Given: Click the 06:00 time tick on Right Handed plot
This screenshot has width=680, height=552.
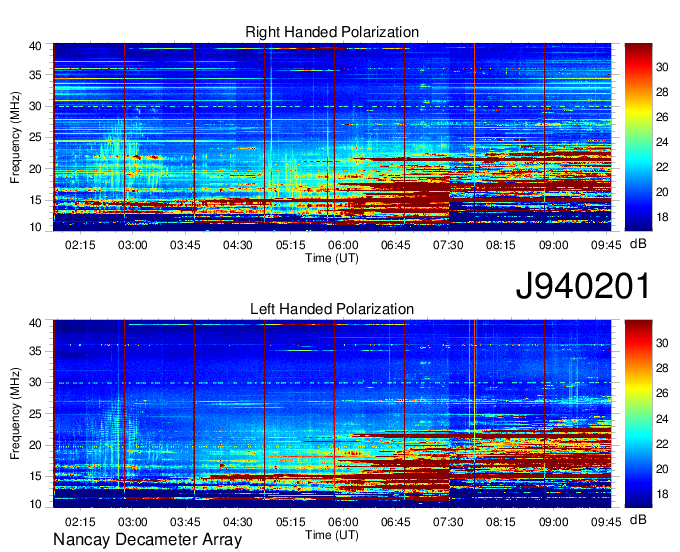Looking at the screenshot, I should pyautogui.click(x=343, y=245).
